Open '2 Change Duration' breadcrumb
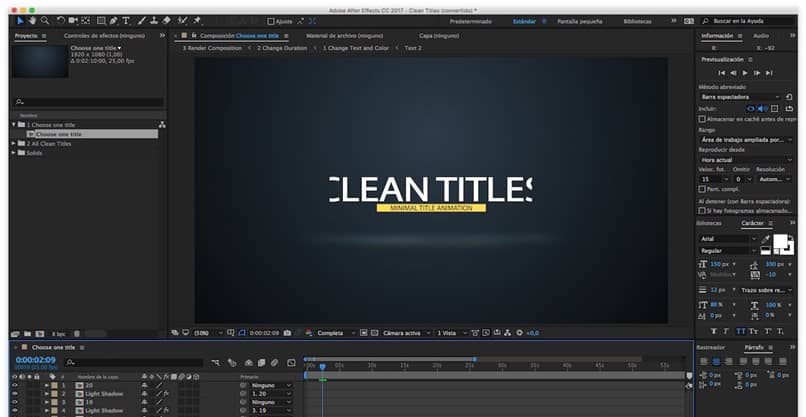 pyautogui.click(x=282, y=48)
